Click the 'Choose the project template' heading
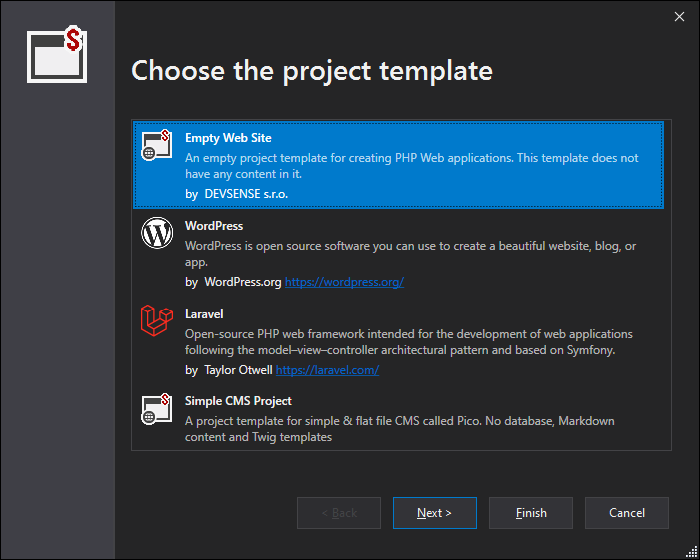The image size is (700, 560). [312, 71]
